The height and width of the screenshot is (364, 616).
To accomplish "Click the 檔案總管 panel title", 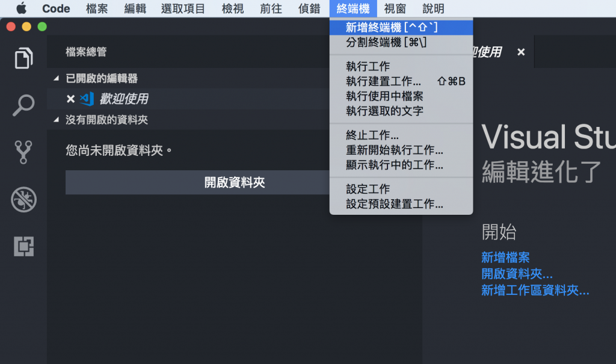I will [86, 52].
